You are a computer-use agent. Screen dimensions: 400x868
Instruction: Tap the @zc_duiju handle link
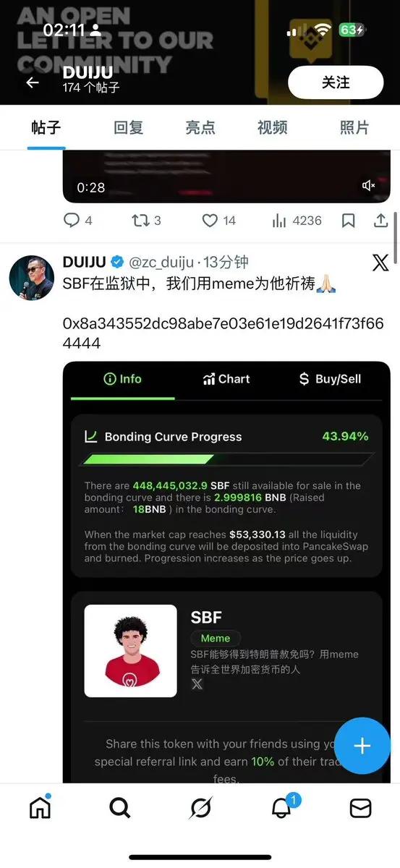[163, 262]
